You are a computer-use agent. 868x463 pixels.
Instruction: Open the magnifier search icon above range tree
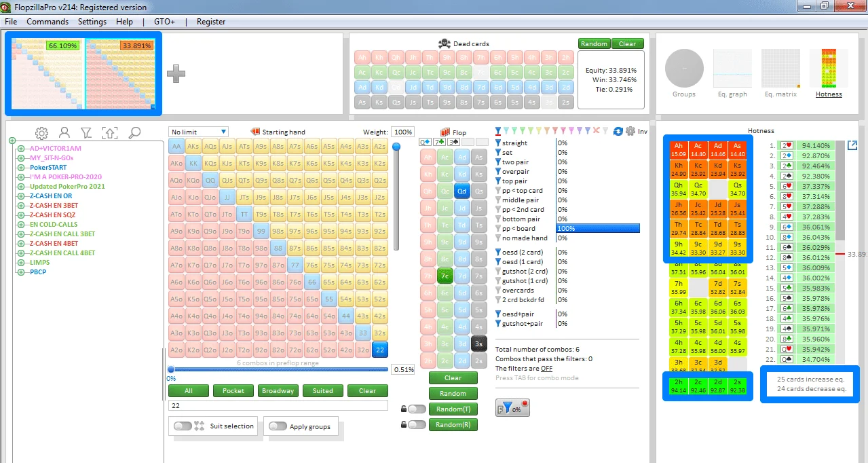pyautogui.click(x=134, y=133)
